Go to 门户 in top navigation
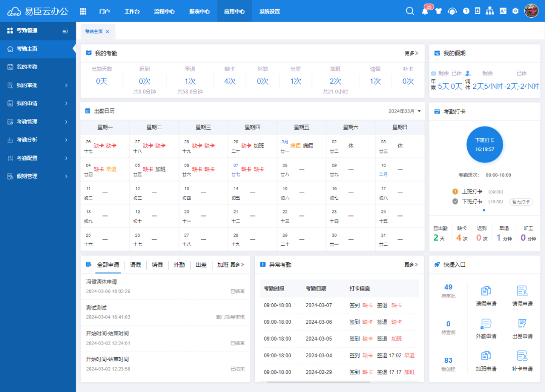Viewport: 545px width, 392px height. pos(104,11)
